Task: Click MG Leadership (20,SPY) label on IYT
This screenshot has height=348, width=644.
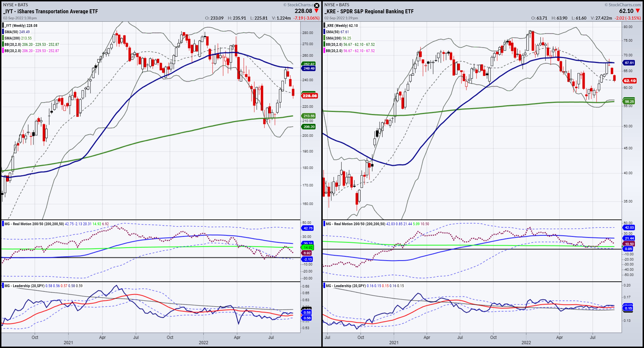Action: [x=24, y=286]
